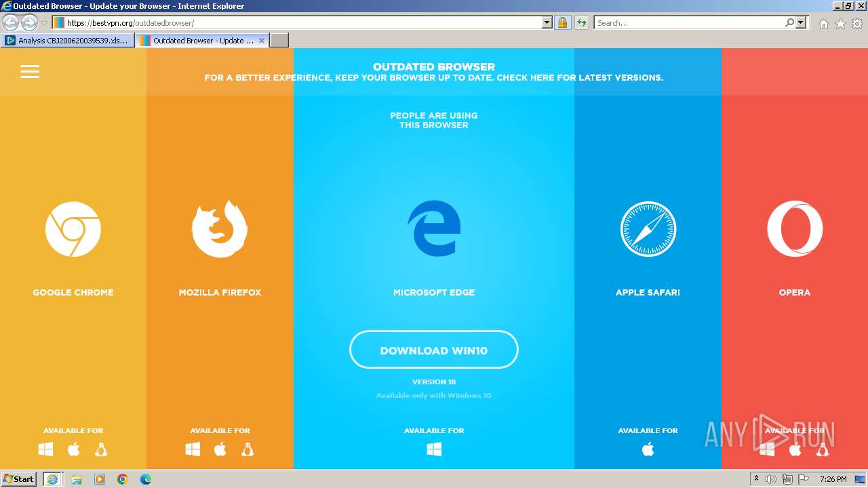Click the Opera label
The width and height of the screenshot is (868, 488).
795,292
